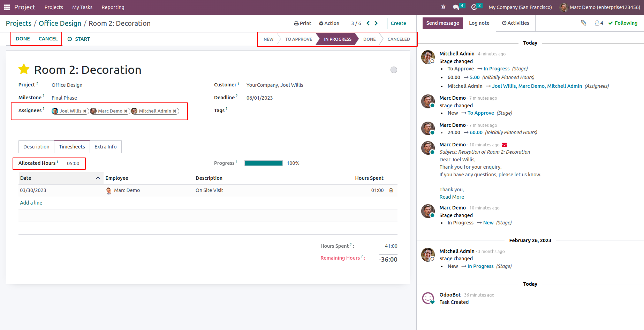Click the record pager 3 / 6
The image size is (644, 330).
[356, 23]
